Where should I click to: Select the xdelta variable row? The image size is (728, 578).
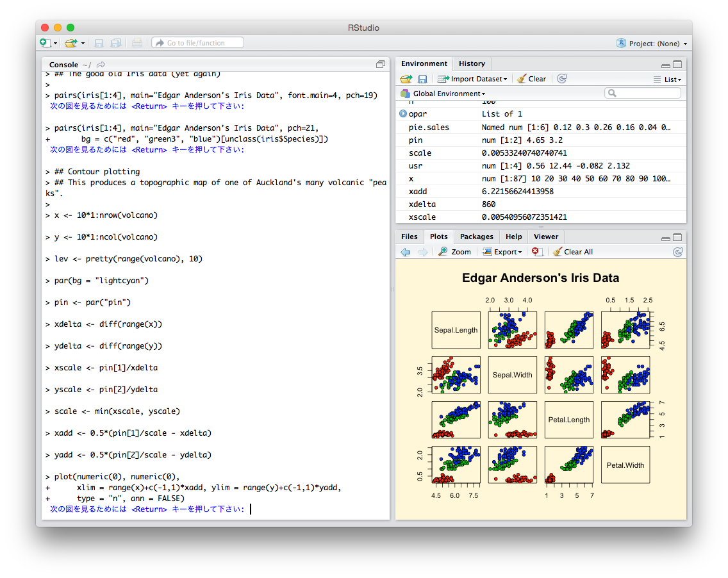pyautogui.click(x=541, y=204)
